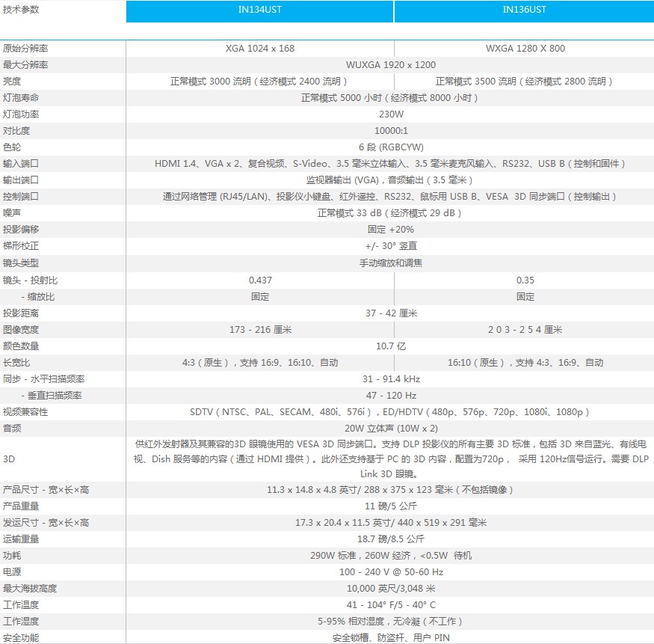Viewport: 654px width, 644px height.
Task: Click the 173 - 216 厘米 image width cell
Action: coord(260,330)
